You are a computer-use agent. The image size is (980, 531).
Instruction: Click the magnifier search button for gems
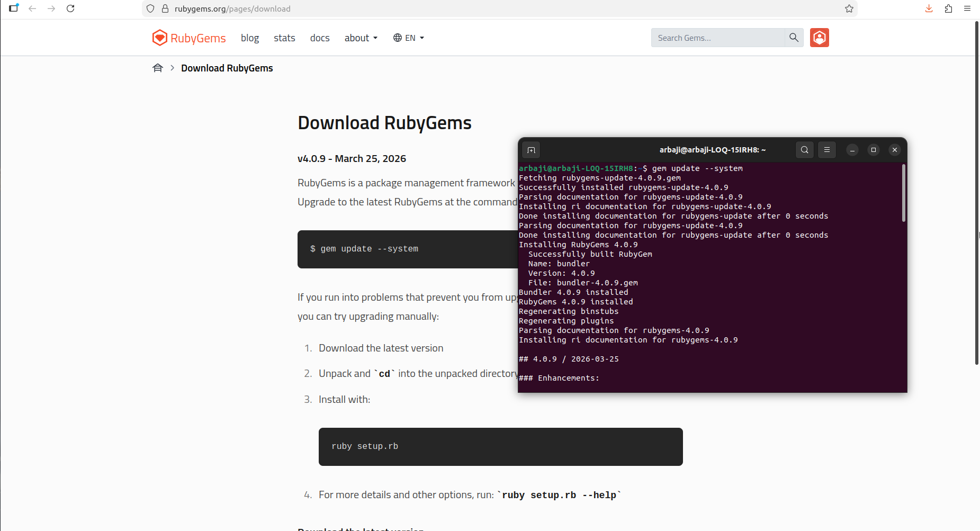(x=794, y=38)
